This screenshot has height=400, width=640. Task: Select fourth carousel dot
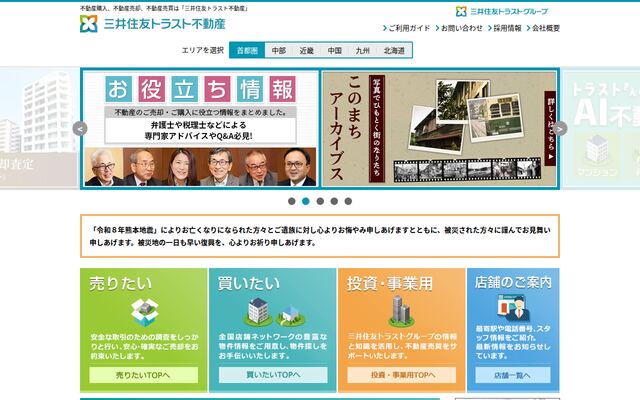[334, 201]
